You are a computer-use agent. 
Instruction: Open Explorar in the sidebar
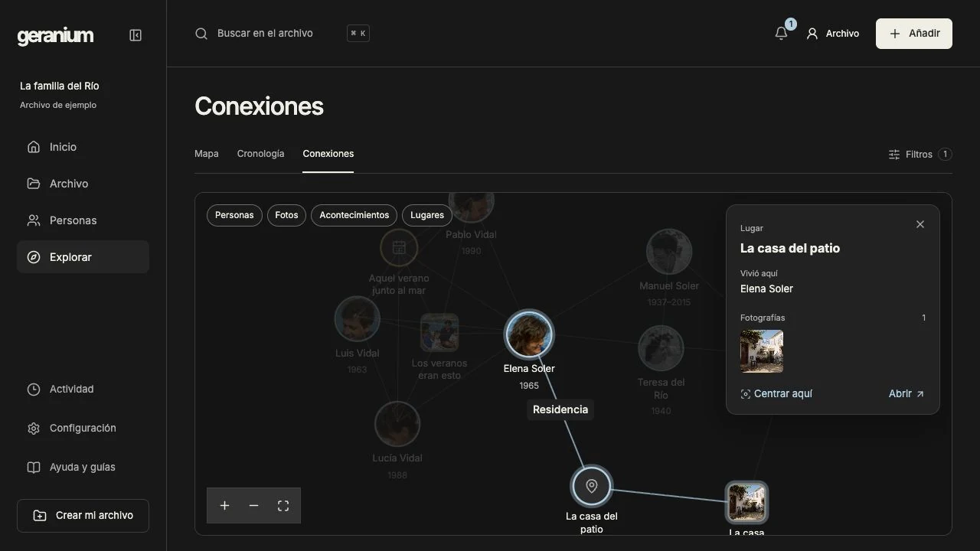pos(83,257)
